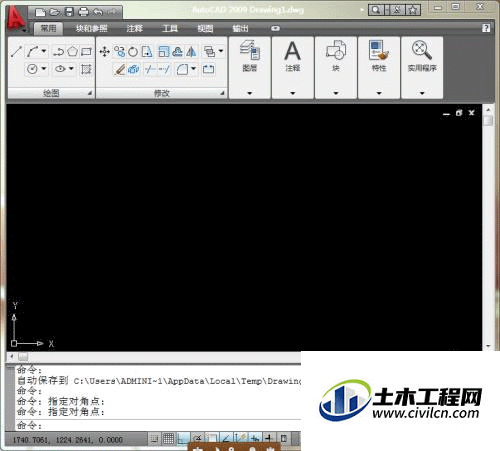Toggle Polar tracking in status bar

pos(197,438)
